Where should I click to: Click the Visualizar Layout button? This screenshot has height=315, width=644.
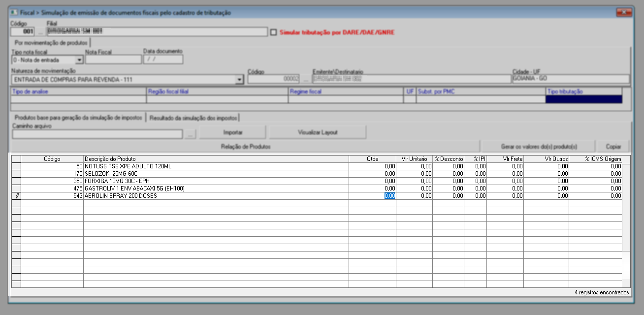pos(318,132)
